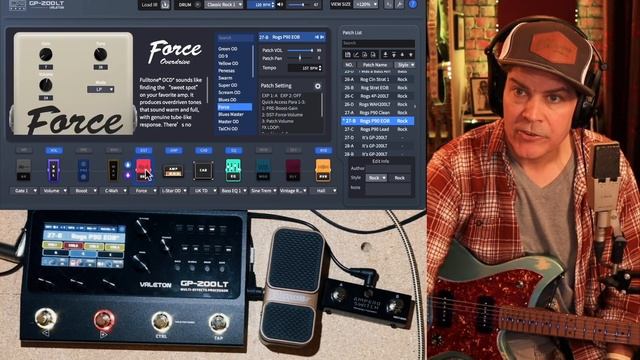Adjust the Patch VOL slider
This screenshot has width=640, height=360.
pos(300,50)
